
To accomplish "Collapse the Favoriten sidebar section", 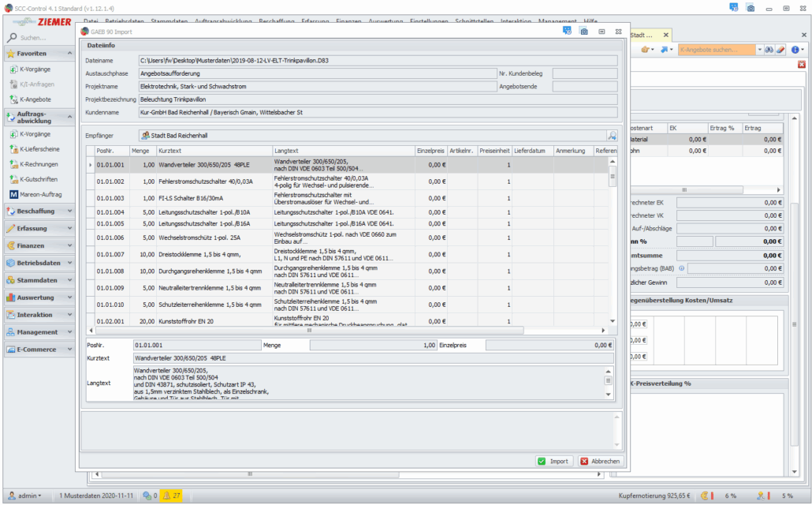I will pyautogui.click(x=39, y=54).
